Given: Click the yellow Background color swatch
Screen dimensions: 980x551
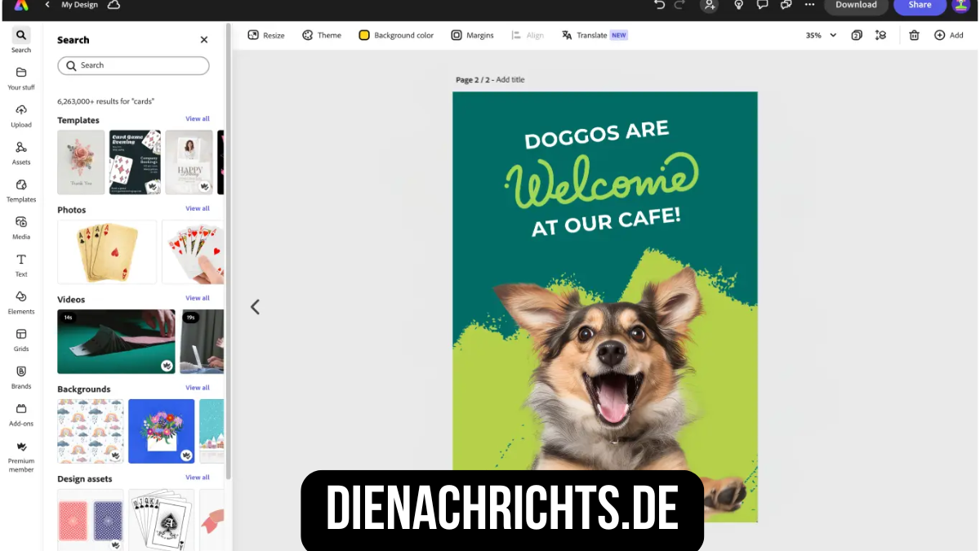Looking at the screenshot, I should (364, 35).
